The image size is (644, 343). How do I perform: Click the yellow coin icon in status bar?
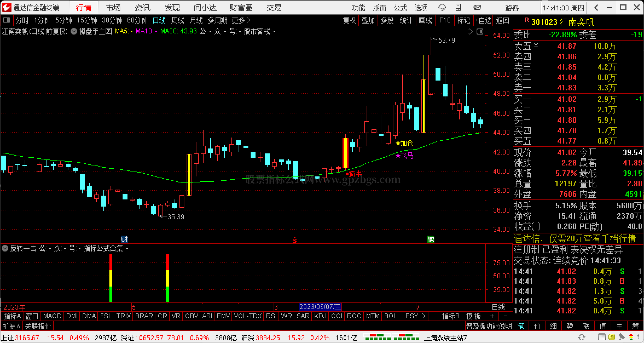coord(612,337)
